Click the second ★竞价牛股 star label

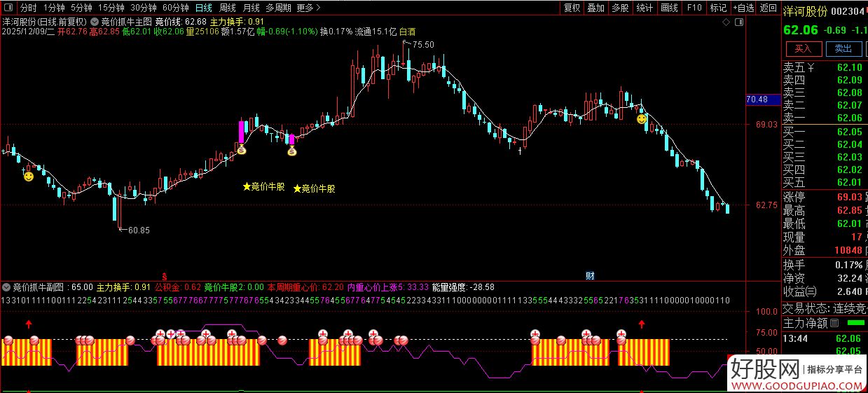tap(314, 188)
